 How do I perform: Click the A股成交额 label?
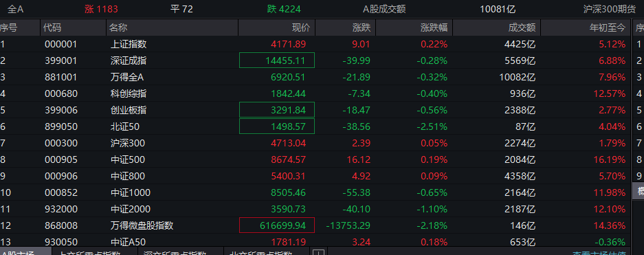click(x=384, y=9)
